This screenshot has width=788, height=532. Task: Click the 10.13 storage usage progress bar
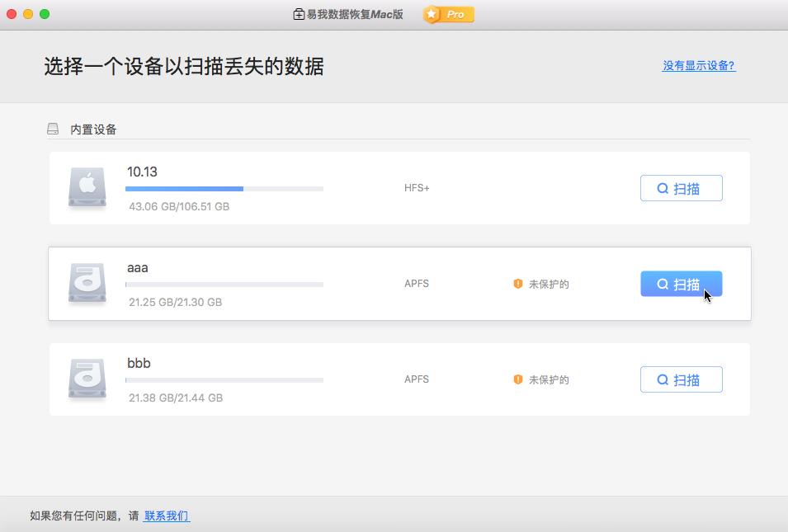223,189
